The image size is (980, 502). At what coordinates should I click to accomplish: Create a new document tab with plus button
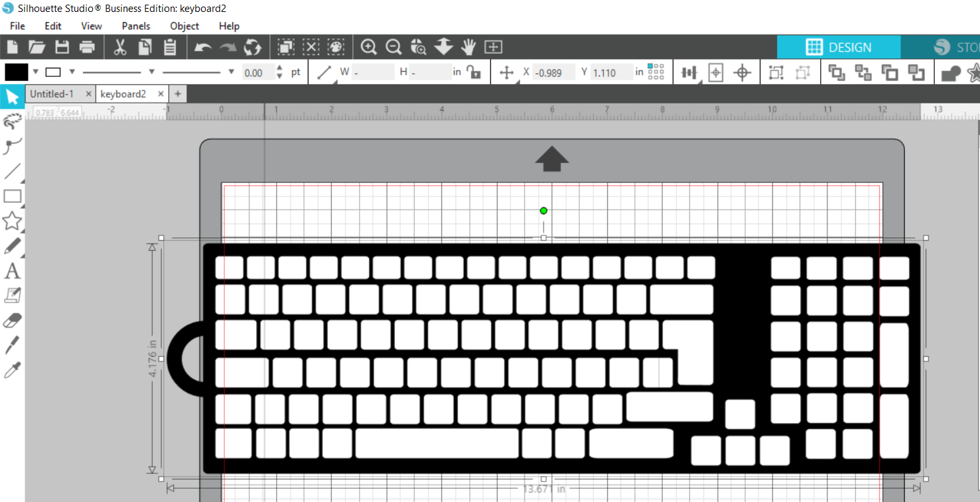[177, 94]
